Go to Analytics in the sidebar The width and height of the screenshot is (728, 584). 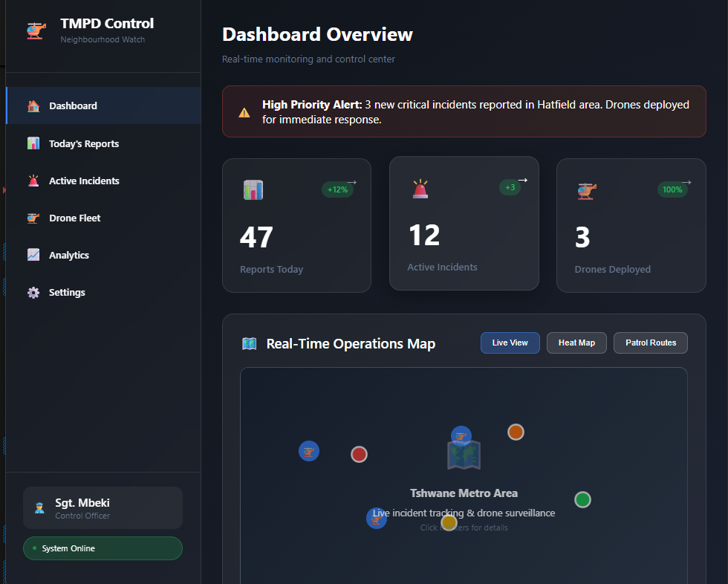pos(69,255)
